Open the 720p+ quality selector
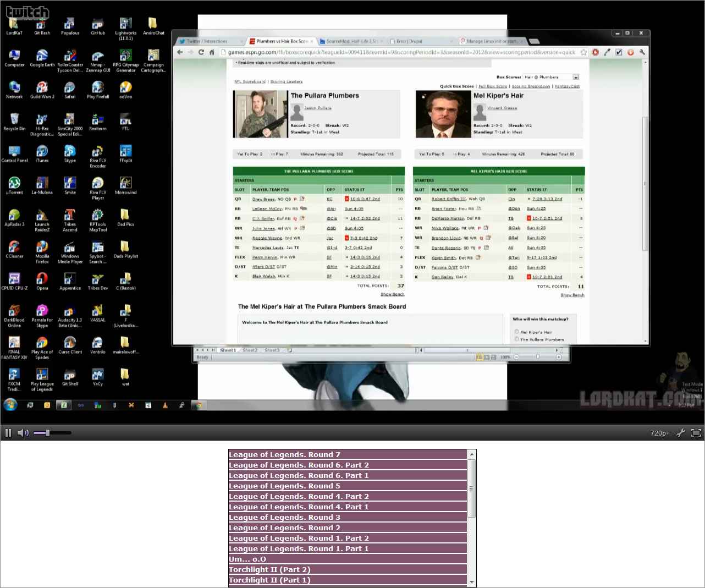The width and height of the screenshot is (705, 588). pos(660,433)
